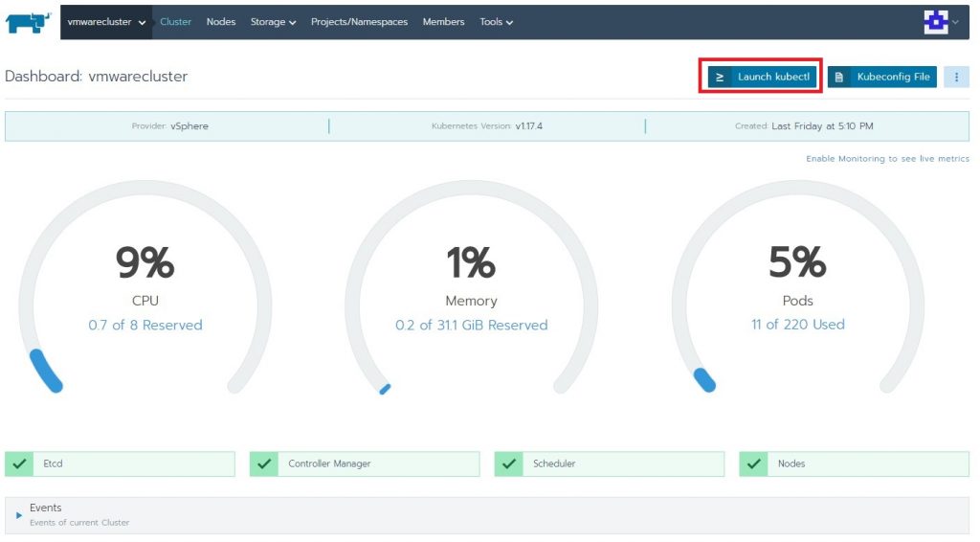
Task: Expand the Storage menu
Action: point(273,22)
